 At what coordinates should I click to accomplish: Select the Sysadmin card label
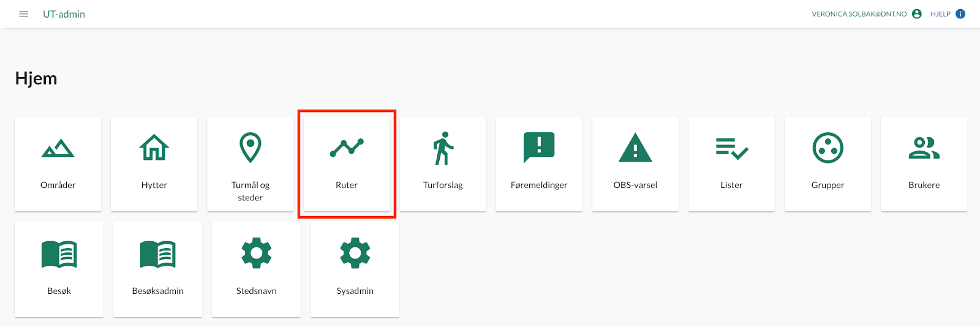355,291
